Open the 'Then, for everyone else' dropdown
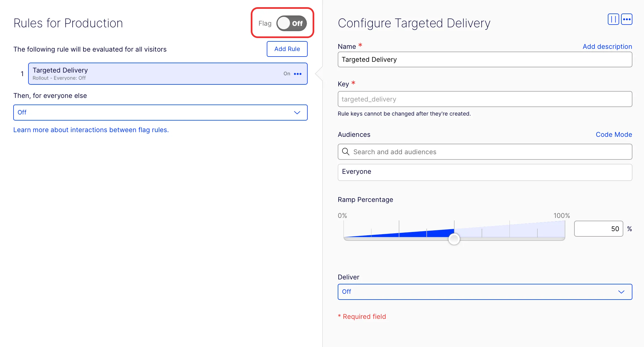The image size is (644, 347). point(160,113)
